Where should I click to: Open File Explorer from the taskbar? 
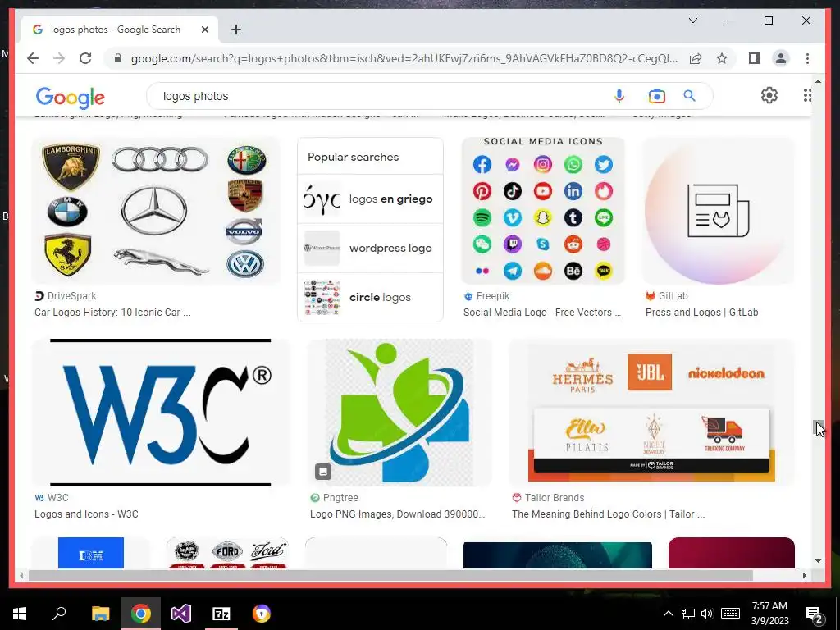[x=100, y=614]
